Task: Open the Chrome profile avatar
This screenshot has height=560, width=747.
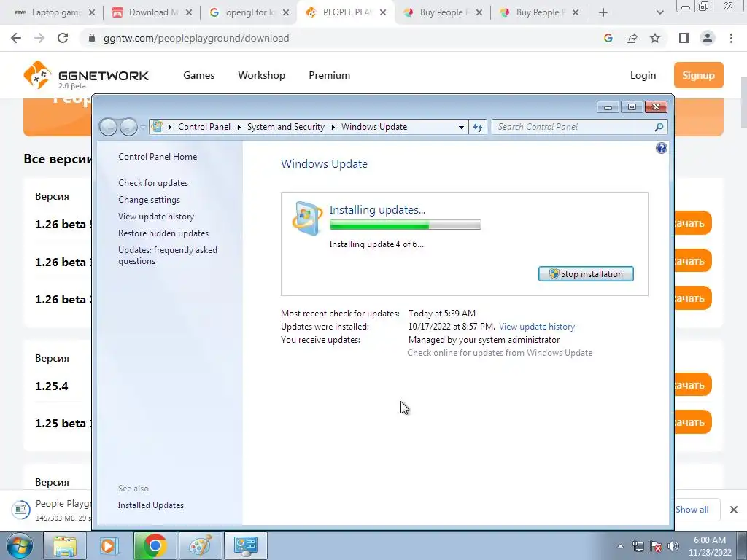Action: (x=708, y=38)
